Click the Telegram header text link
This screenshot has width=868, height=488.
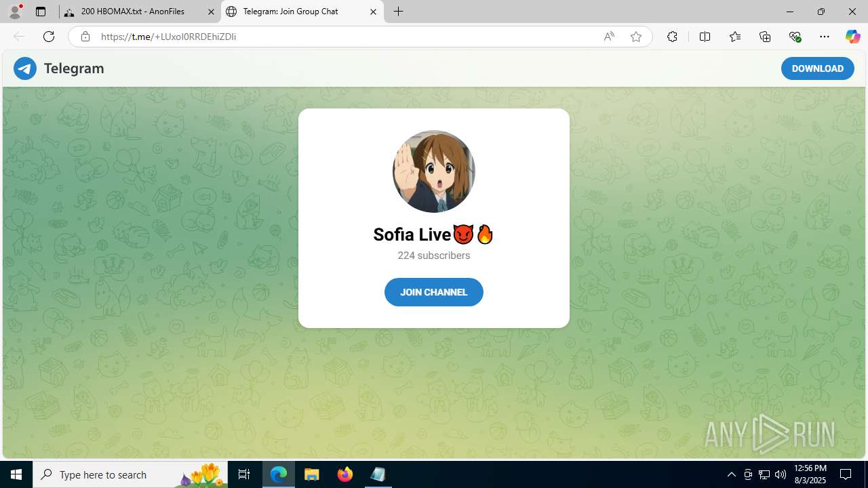point(74,68)
